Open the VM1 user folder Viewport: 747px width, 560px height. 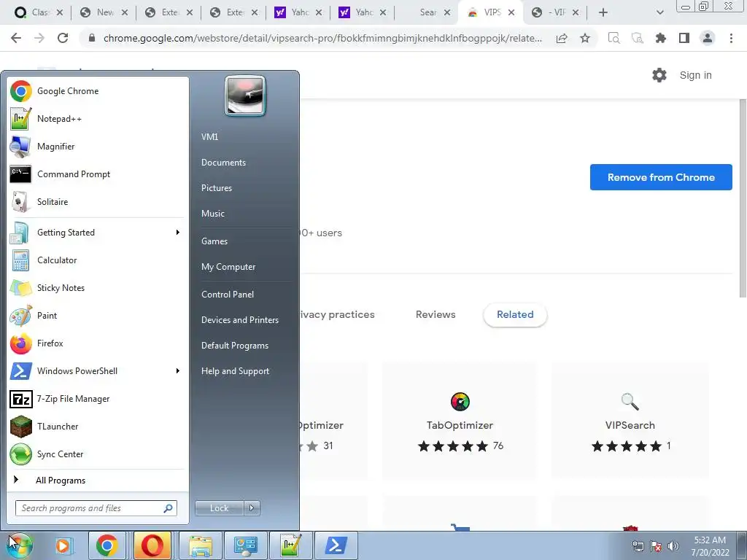click(209, 136)
